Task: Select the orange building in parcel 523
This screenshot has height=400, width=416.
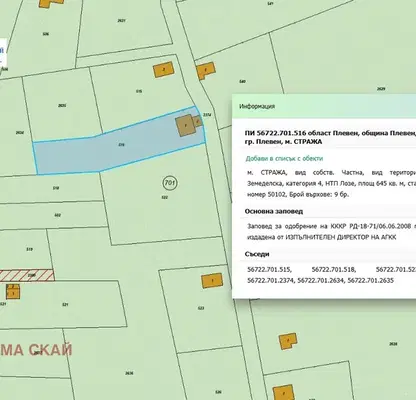Action: point(212,281)
